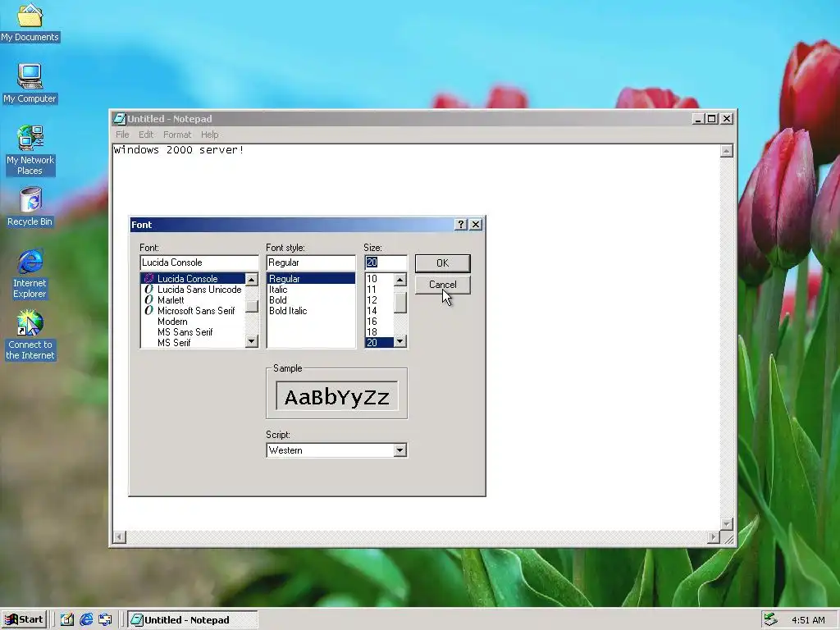Click font list scroll down arrow

[x=251, y=341]
